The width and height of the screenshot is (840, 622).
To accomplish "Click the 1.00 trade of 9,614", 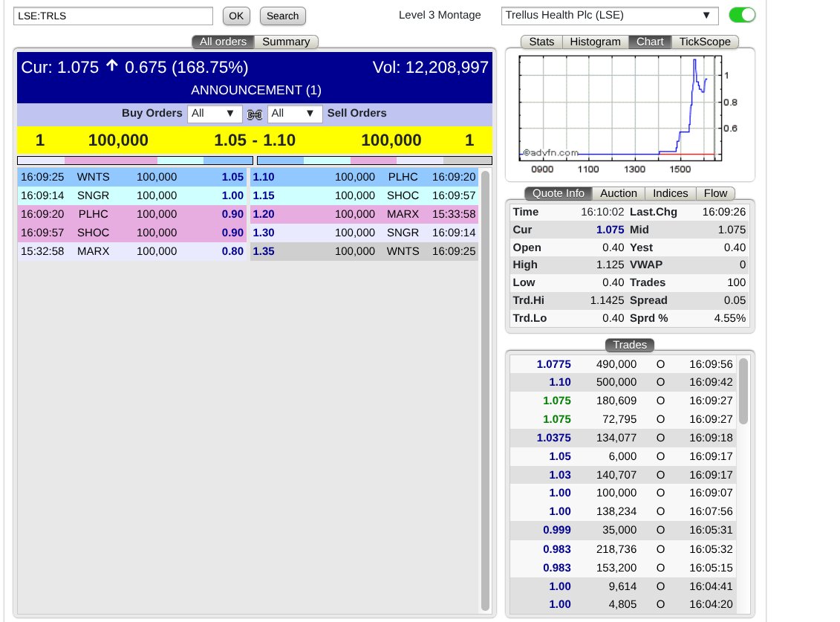I will click(x=623, y=586).
